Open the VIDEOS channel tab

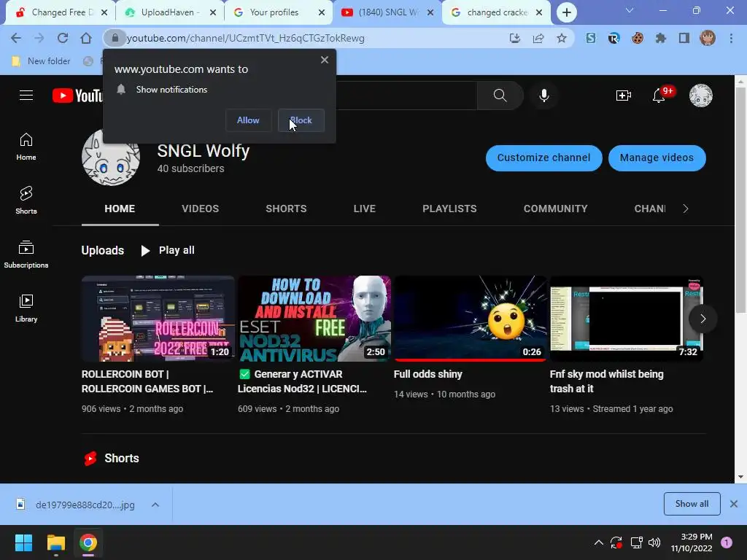(x=200, y=209)
